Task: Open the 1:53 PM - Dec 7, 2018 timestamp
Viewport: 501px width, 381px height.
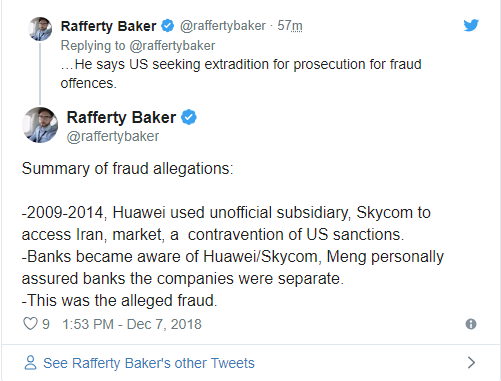Action: pos(132,324)
